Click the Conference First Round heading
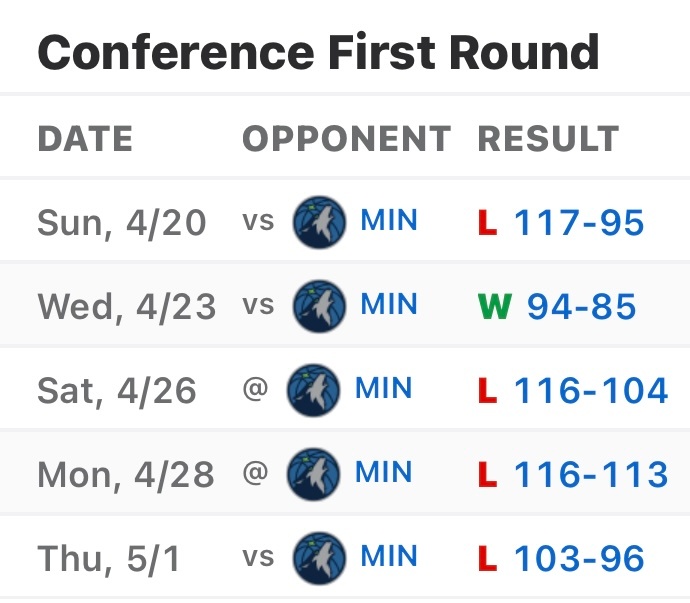This screenshot has height=603, width=690. point(319,51)
